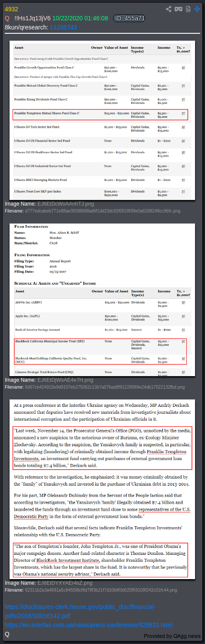This screenshot has width=205, height=644.
Task: Click the document icon in post header
Action: click(188, 9)
